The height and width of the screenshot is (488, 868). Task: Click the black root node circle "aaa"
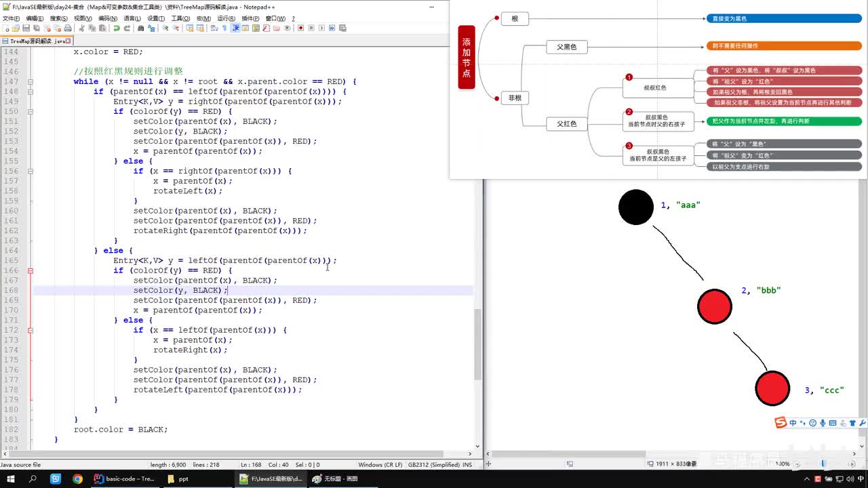pyautogui.click(x=635, y=207)
